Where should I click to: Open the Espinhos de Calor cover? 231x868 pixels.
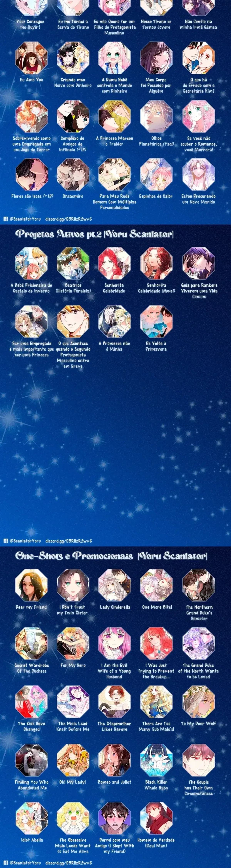pos(156,174)
